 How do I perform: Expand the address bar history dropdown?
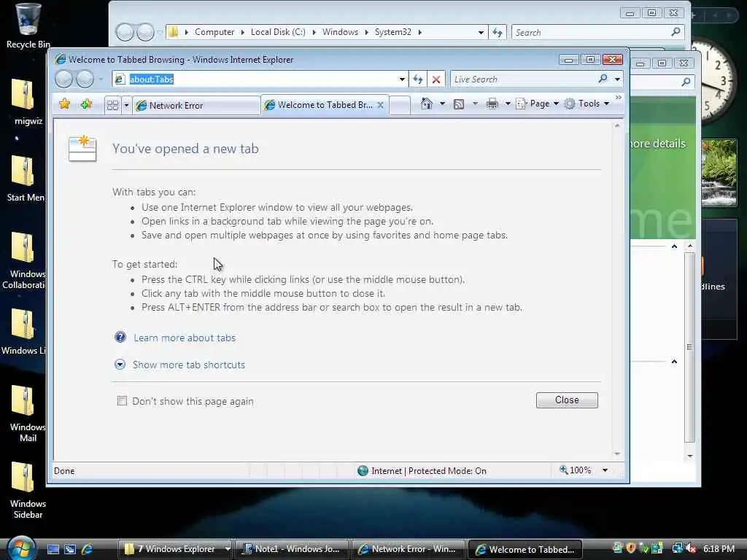click(x=402, y=79)
